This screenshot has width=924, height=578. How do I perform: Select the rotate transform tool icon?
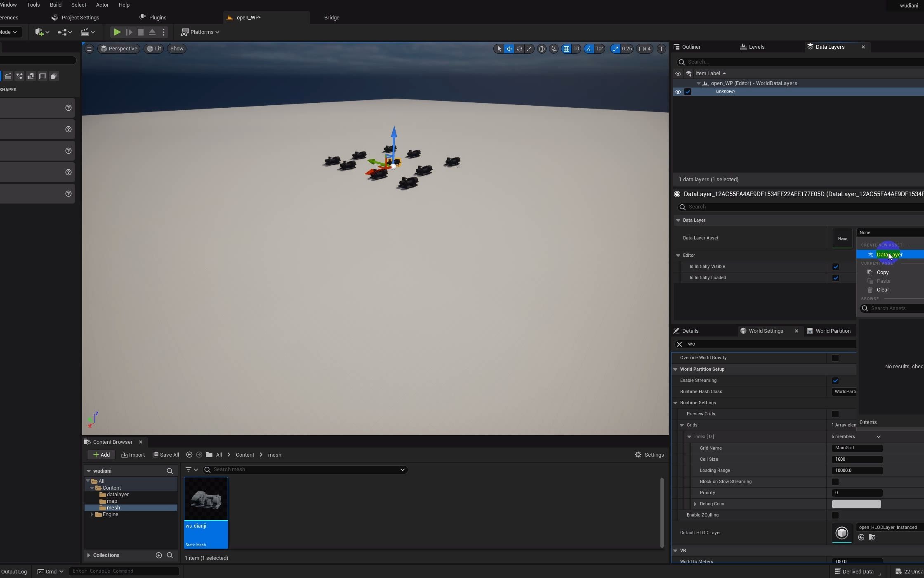519,49
